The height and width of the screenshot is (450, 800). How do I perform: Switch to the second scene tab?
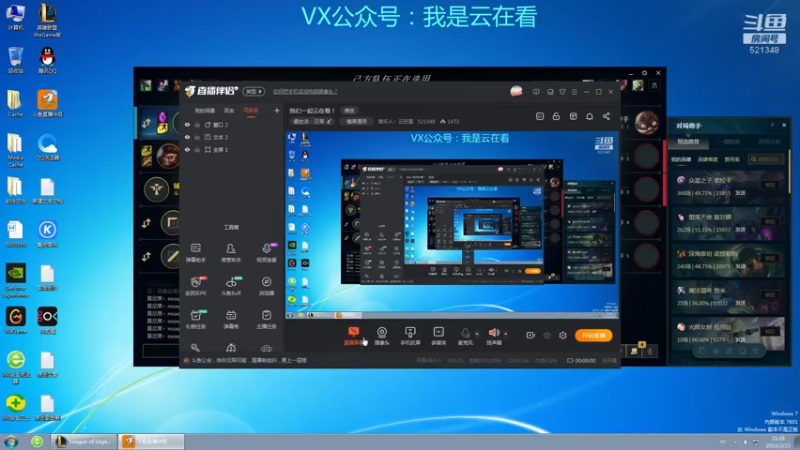(229, 111)
